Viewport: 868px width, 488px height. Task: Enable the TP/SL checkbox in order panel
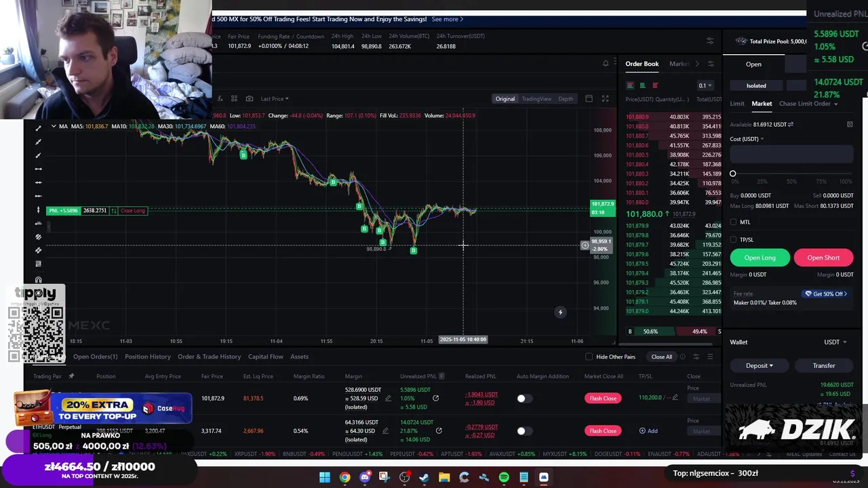[733, 240]
